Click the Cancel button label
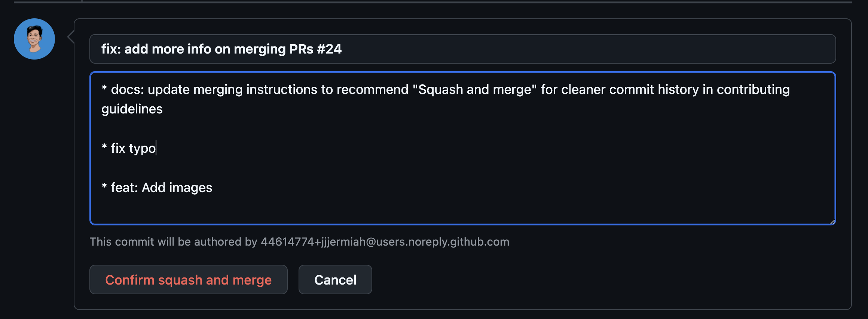This screenshot has width=868, height=319. click(335, 279)
